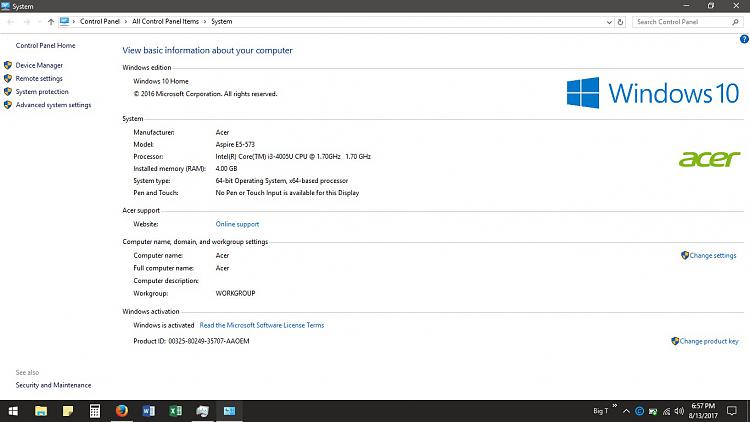This screenshot has width=750, height=422.
Task: Read the Microsoft Software License Terms
Action: point(262,325)
